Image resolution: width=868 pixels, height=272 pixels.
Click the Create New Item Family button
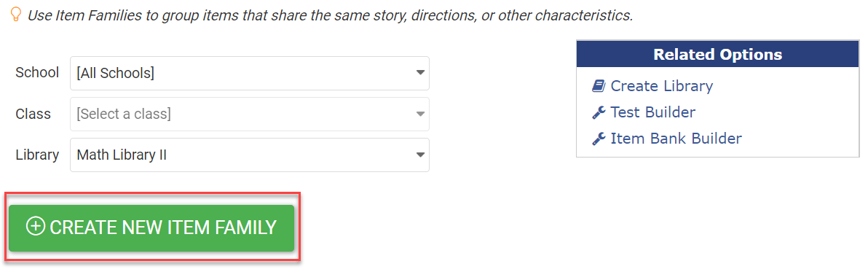click(x=151, y=228)
